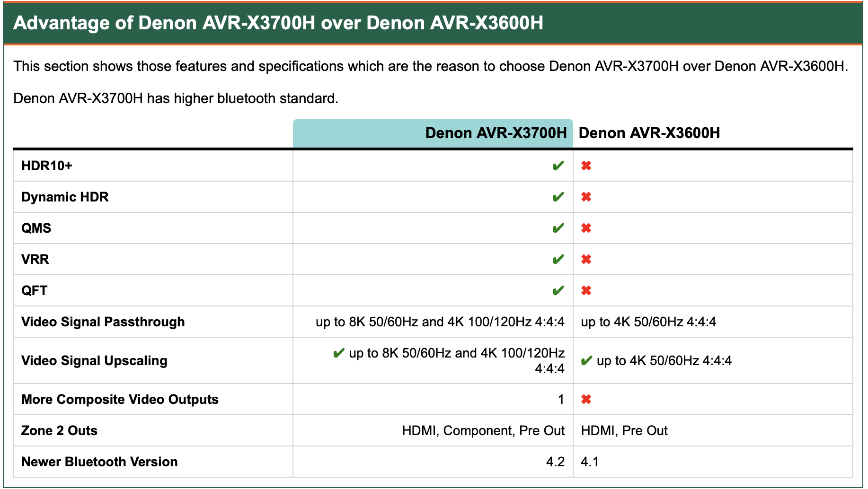Click the checkmark beside 4K 50/60Hz upscaling text
The image size is (868, 489).
586,361
